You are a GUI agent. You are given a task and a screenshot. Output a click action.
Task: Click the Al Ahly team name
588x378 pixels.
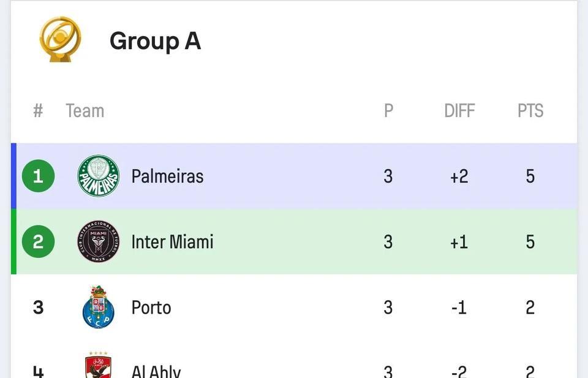pos(156,371)
